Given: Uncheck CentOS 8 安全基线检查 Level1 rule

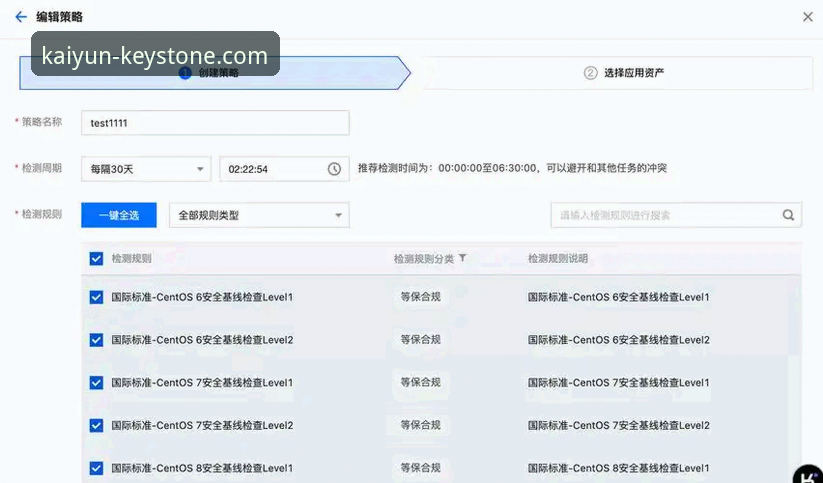Looking at the screenshot, I should (x=97, y=468).
